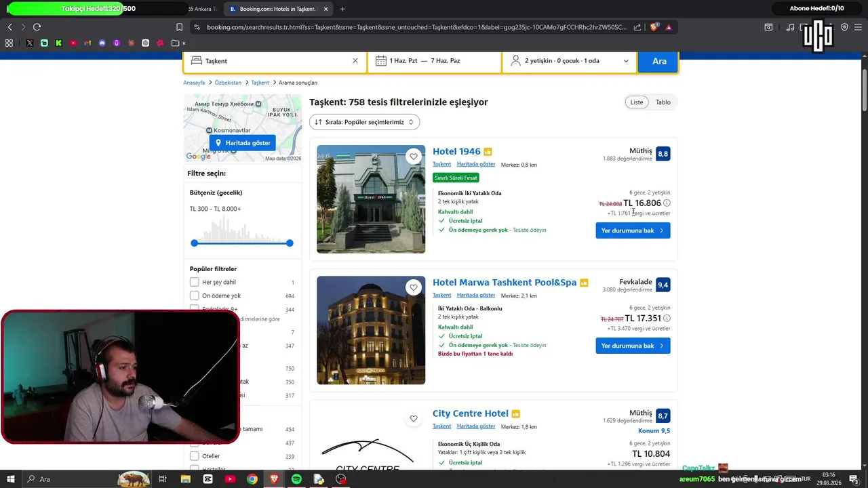The image size is (868, 488).
Task: Open the Hotel 1946 photo thumbnail
Action: [371, 199]
